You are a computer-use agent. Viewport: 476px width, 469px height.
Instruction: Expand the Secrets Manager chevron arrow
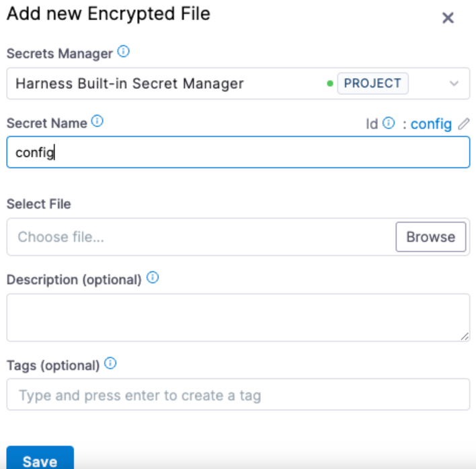pos(454,84)
